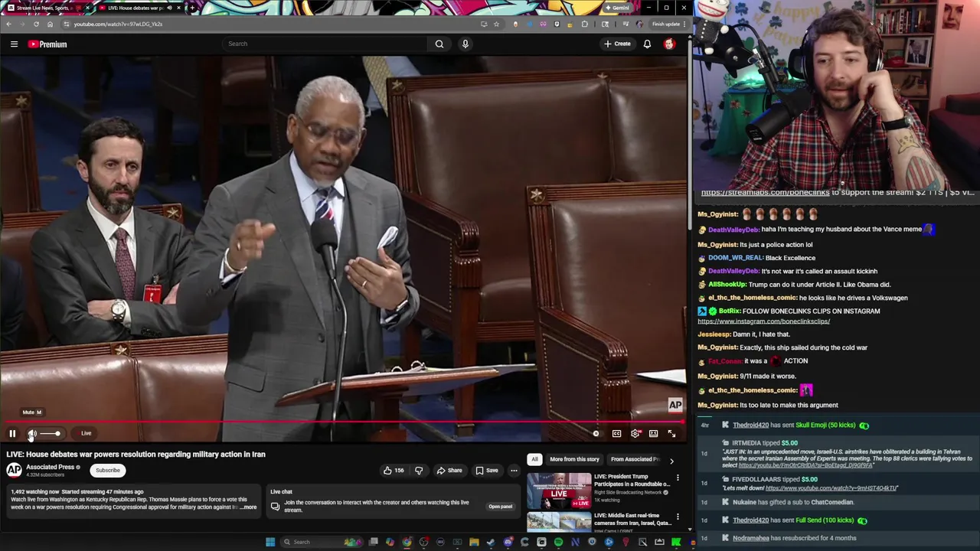Share the video

click(x=449, y=471)
